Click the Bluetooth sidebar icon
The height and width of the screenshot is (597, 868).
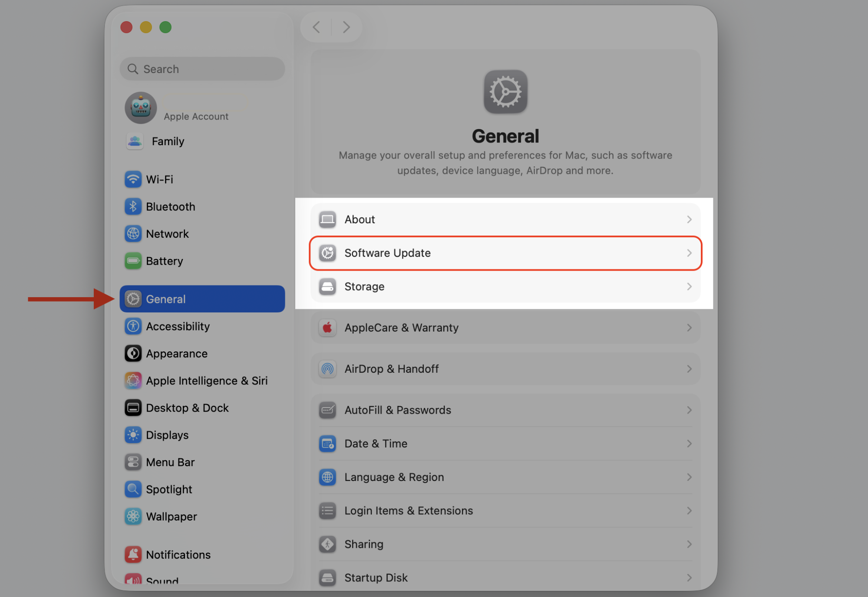click(x=133, y=207)
